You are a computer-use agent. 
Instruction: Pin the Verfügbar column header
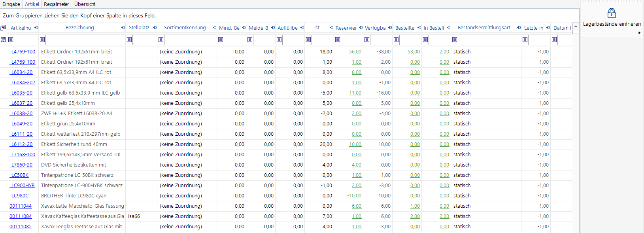(x=390, y=28)
